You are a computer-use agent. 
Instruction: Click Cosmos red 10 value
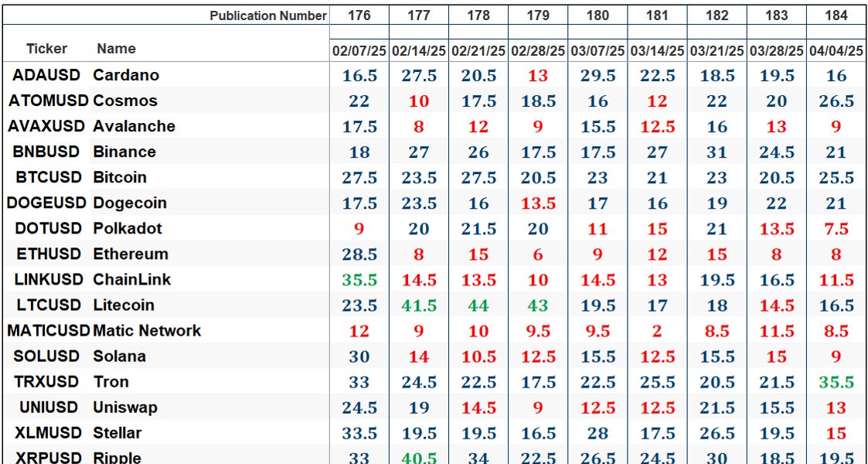[419, 101]
